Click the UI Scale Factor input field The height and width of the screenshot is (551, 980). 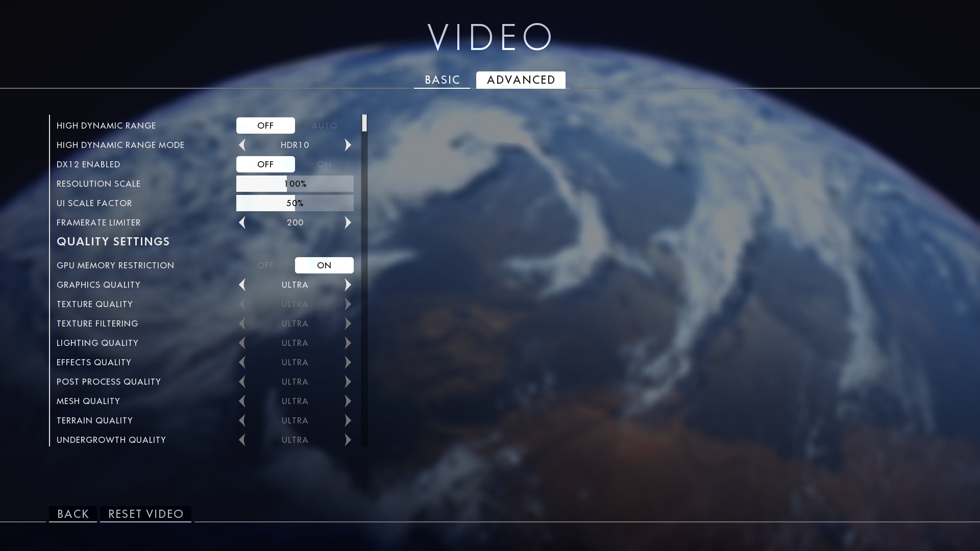tap(295, 203)
